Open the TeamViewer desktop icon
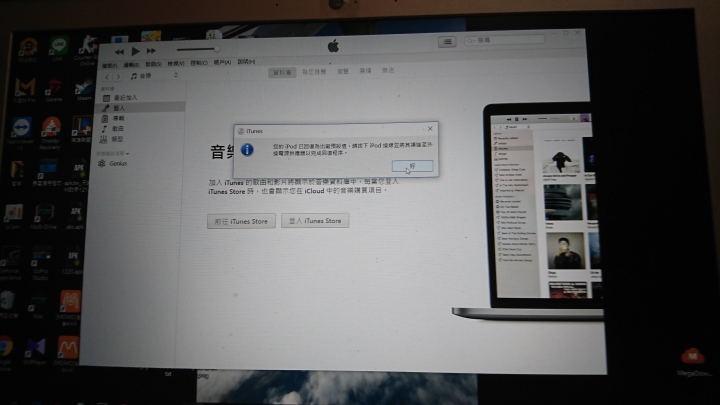The width and height of the screenshot is (720, 405). pos(21,133)
